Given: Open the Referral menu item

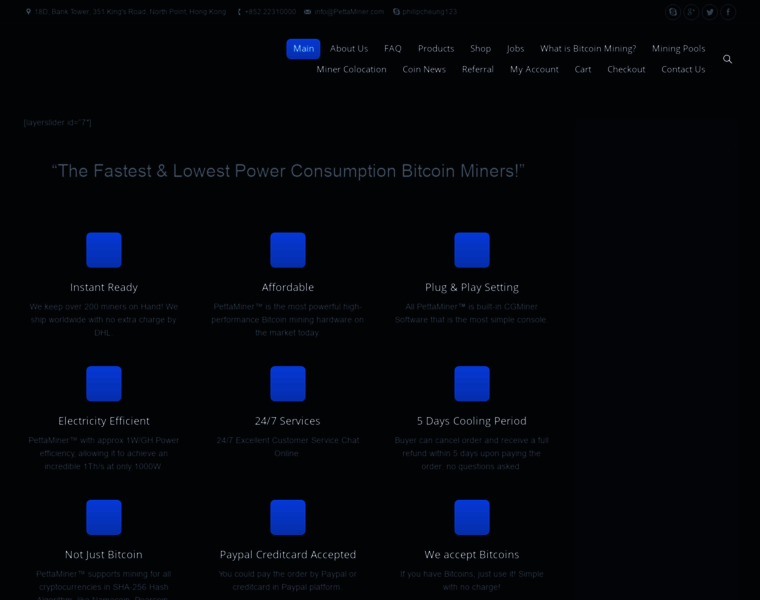Looking at the screenshot, I should pos(478,70).
